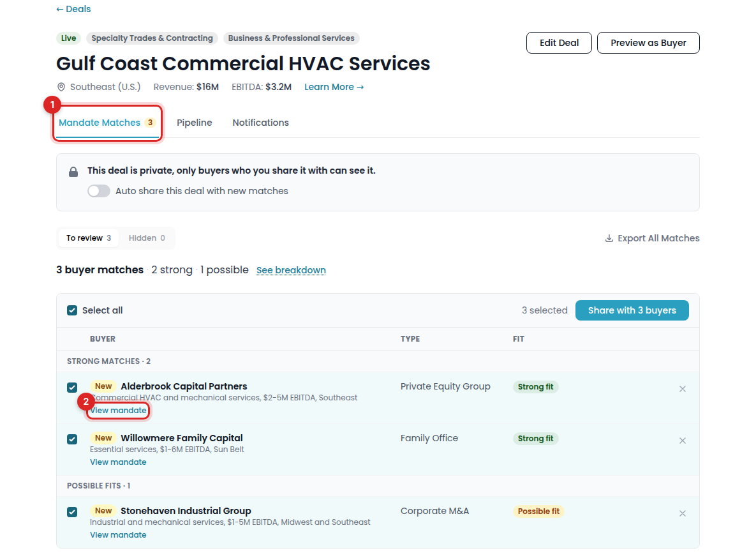Viewport: 756px width, 560px height.
Task: Click the BUYER column header
Action: click(103, 339)
